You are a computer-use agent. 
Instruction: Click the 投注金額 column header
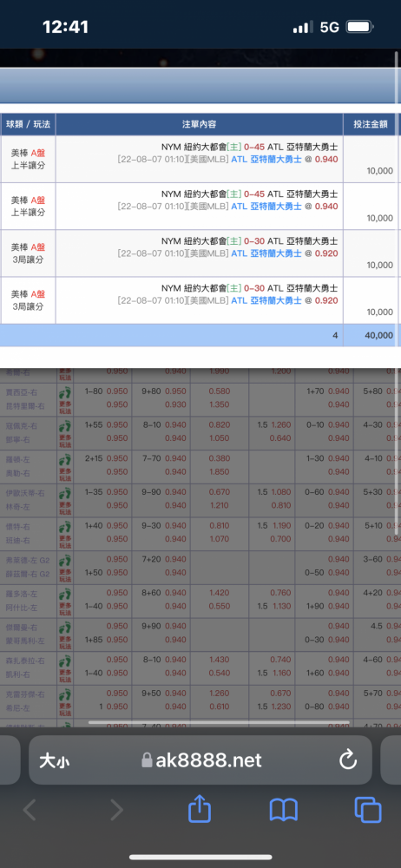[x=371, y=124]
